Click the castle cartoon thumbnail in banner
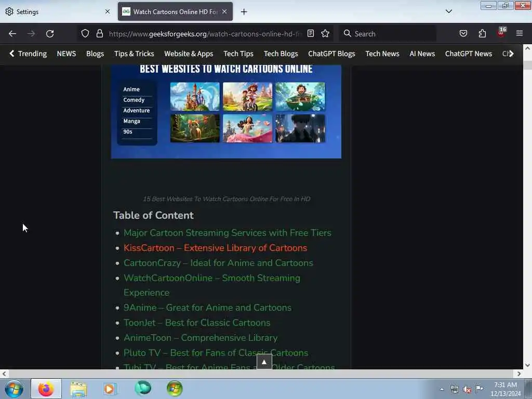 195,96
